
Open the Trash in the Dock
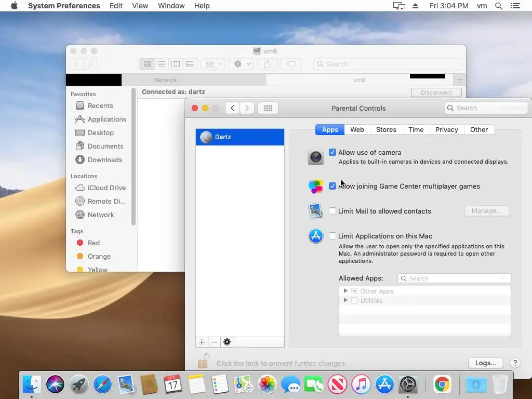pos(500,384)
